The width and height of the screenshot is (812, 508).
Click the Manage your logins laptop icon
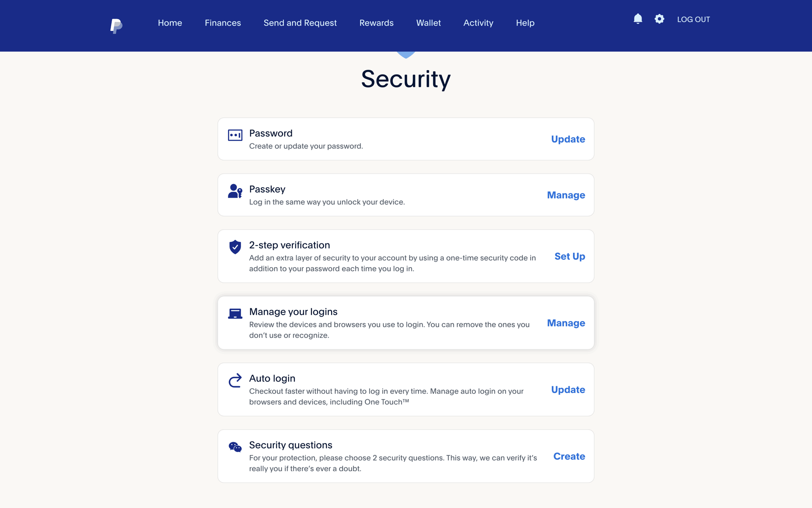pos(235,314)
